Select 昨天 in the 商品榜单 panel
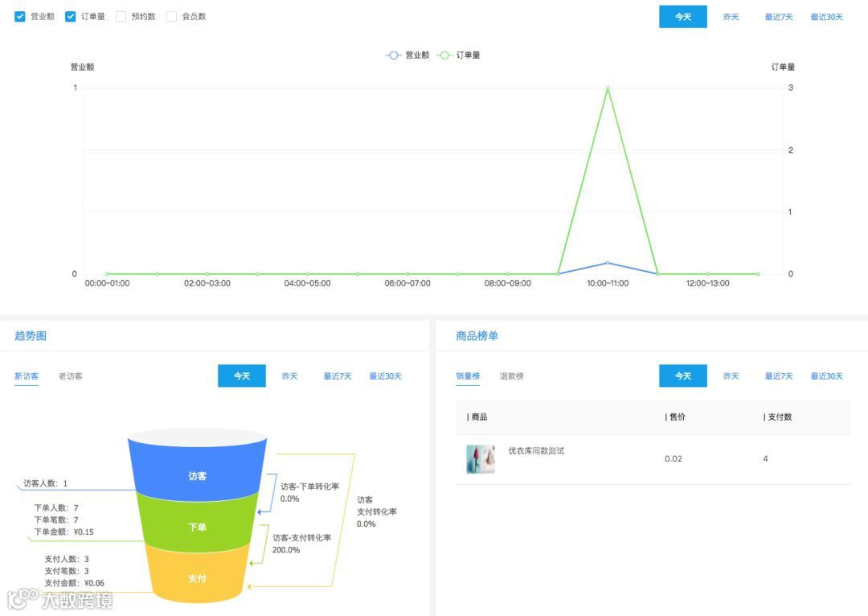868x616 pixels. click(x=731, y=376)
